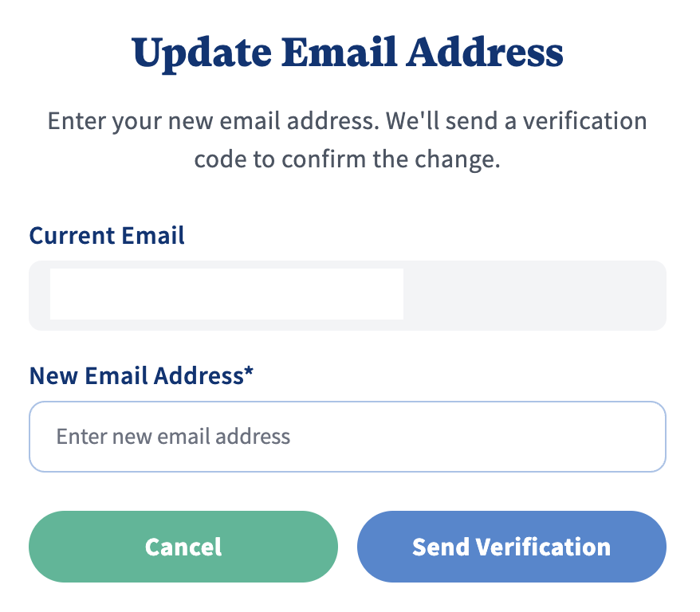Click the white redacted email box
The width and height of the screenshot is (700, 612).
point(226,295)
